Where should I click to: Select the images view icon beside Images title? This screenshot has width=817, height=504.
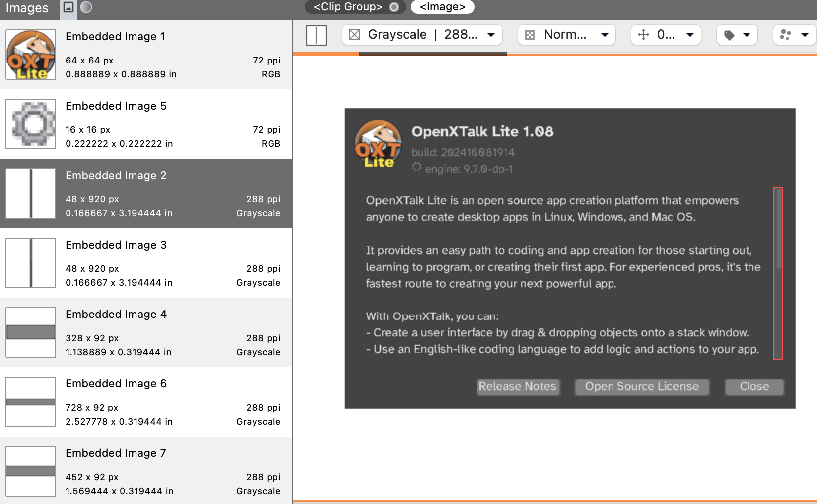[68, 7]
